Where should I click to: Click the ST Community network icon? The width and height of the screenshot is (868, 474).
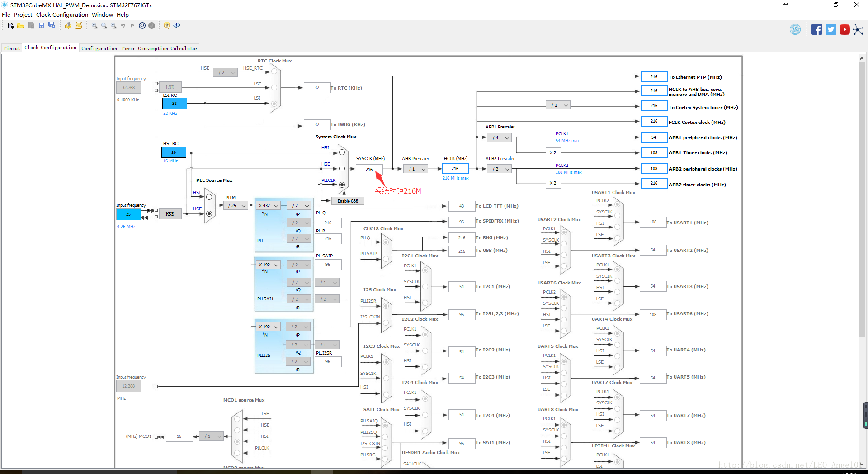[858, 30]
